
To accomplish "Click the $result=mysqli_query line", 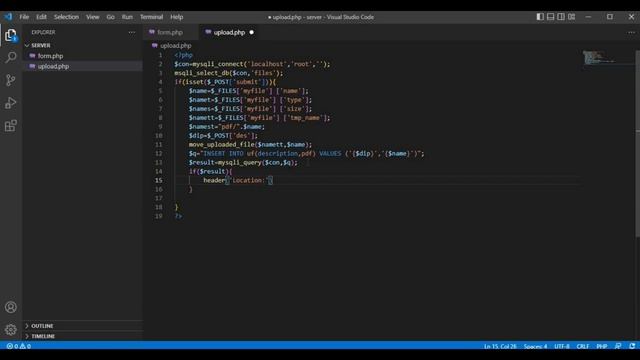I will (243, 162).
